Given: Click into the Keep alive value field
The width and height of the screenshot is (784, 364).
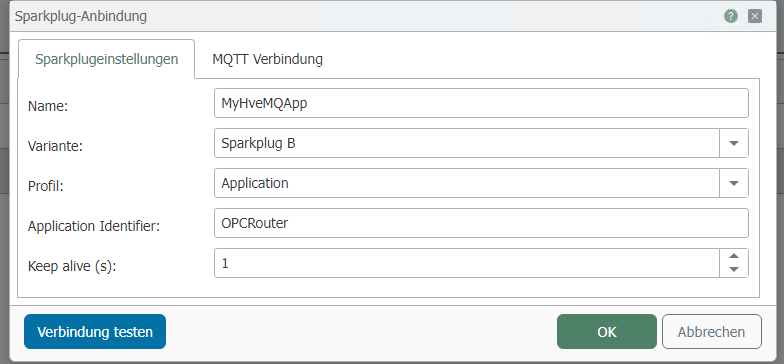Looking at the screenshot, I should tap(466, 263).
